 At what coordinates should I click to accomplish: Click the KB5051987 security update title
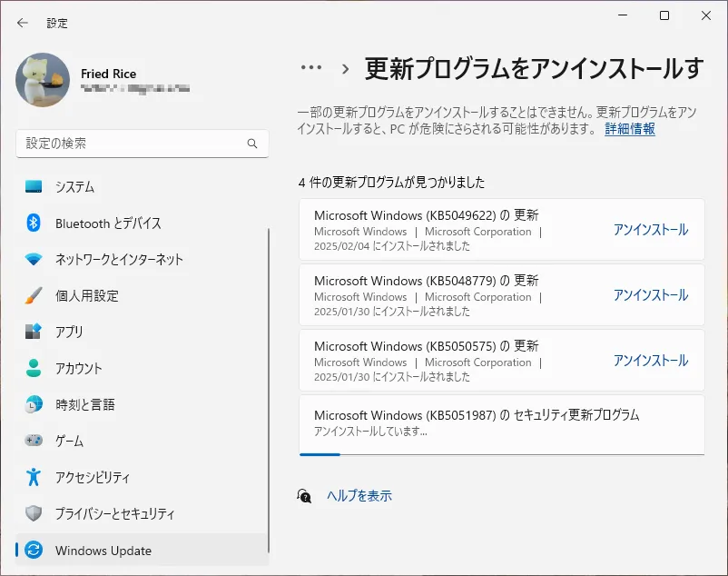(x=477, y=415)
